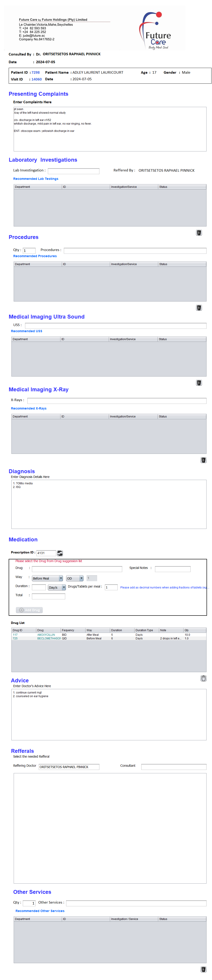Screen dimensions: 212x980
Task: Open the Before Meal dropdown
Action: tap(47, 578)
